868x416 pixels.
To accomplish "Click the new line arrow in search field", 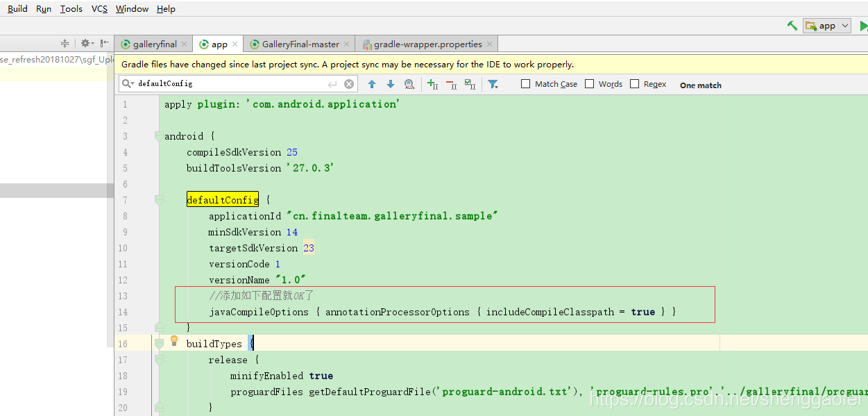I will 332,84.
